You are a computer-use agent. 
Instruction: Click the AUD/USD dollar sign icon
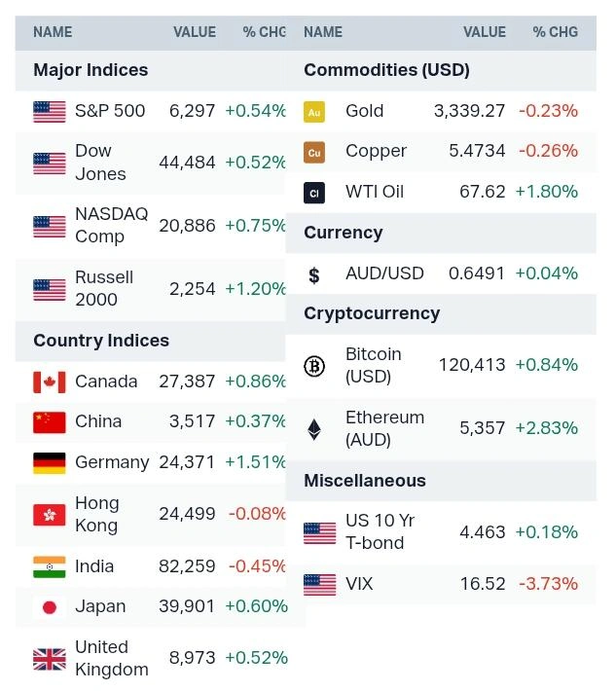pyautogui.click(x=314, y=275)
